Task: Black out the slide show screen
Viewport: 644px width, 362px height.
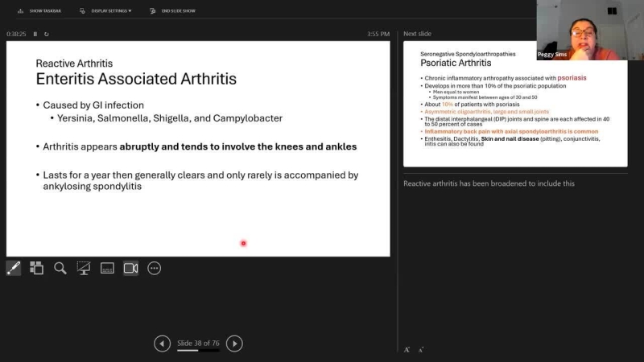Action: click(83, 268)
